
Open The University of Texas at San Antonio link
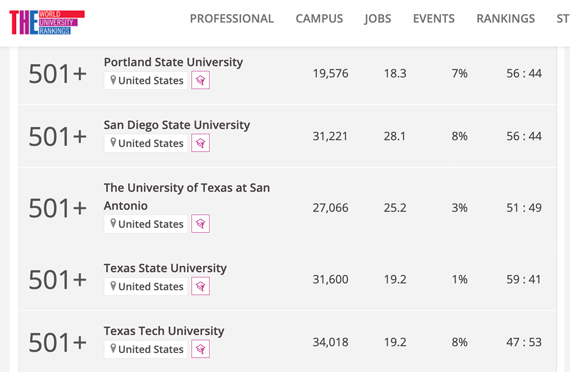(x=187, y=197)
